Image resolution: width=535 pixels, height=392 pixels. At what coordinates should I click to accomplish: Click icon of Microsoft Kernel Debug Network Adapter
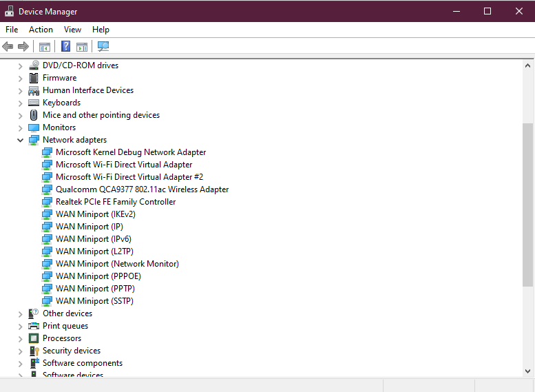coord(47,152)
